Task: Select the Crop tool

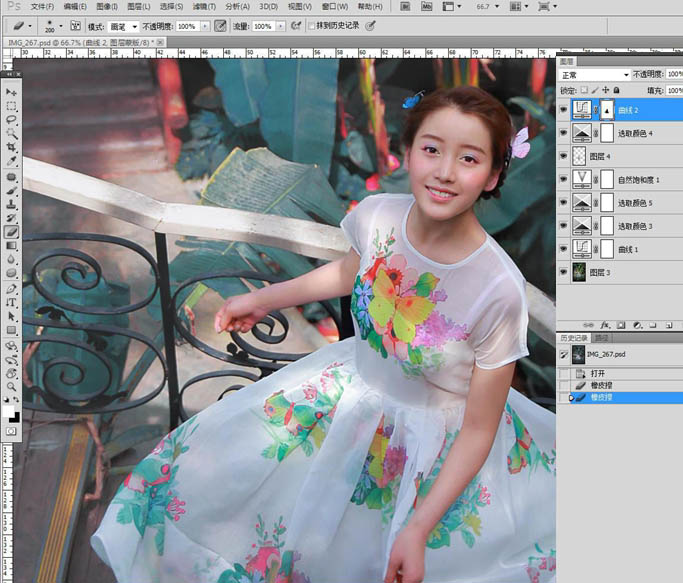Action: [x=11, y=147]
